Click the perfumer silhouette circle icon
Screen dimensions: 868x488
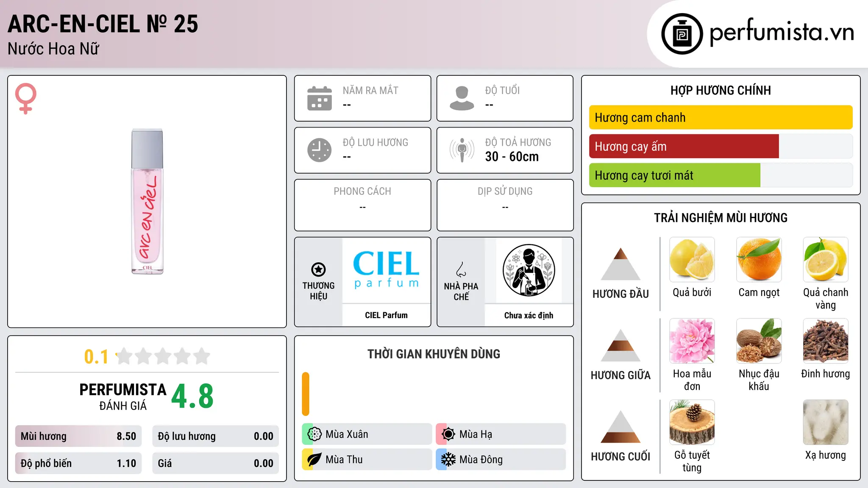[x=529, y=270]
